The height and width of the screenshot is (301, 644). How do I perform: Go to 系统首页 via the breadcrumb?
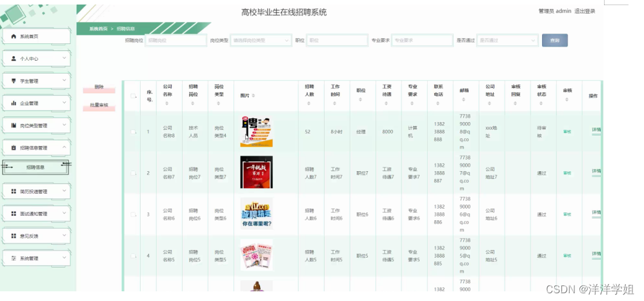coord(99,29)
